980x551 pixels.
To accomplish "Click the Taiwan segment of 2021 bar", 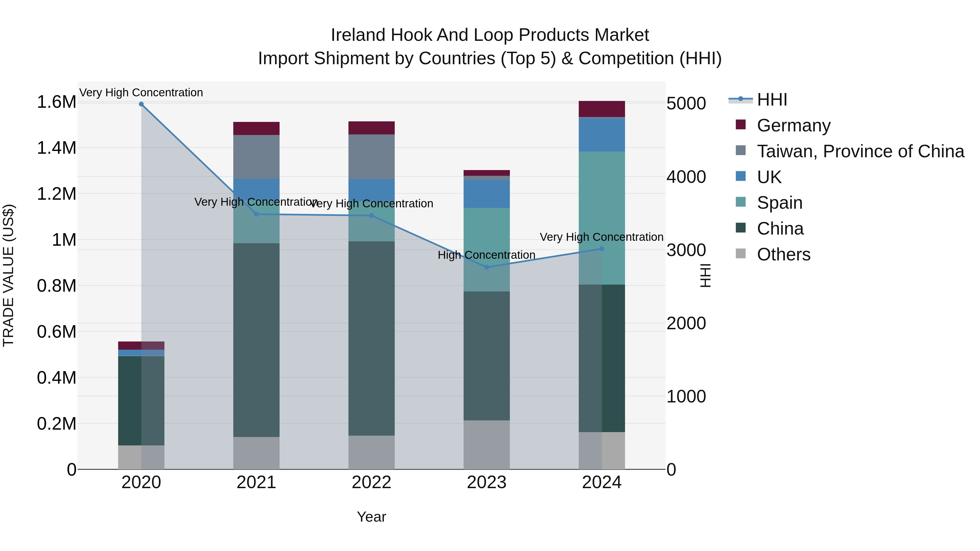I will coord(256,157).
